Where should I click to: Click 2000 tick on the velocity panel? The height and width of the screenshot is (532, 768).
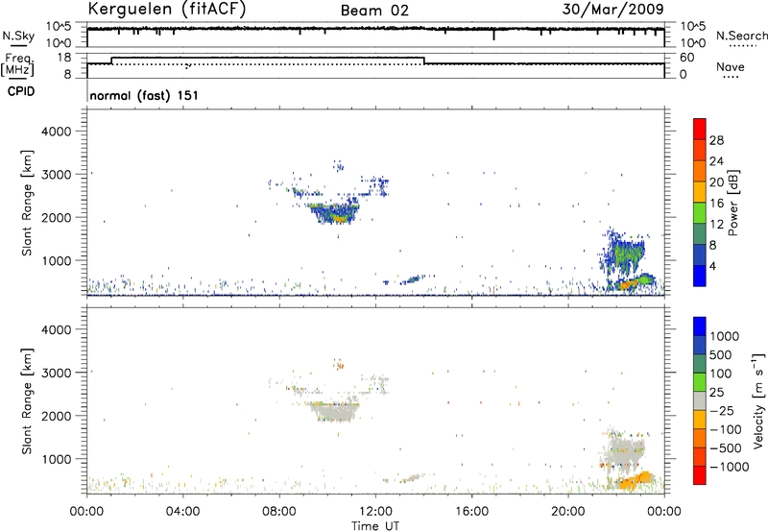tap(57, 416)
